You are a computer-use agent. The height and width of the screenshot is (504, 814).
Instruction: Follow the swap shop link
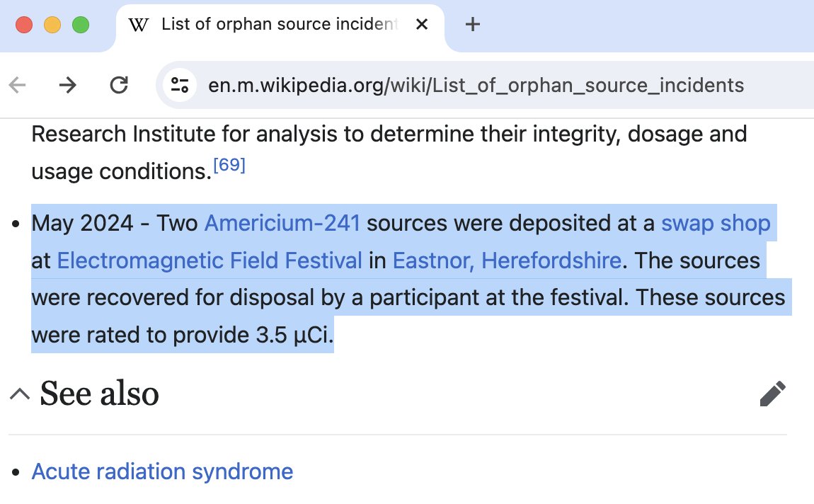(716, 223)
